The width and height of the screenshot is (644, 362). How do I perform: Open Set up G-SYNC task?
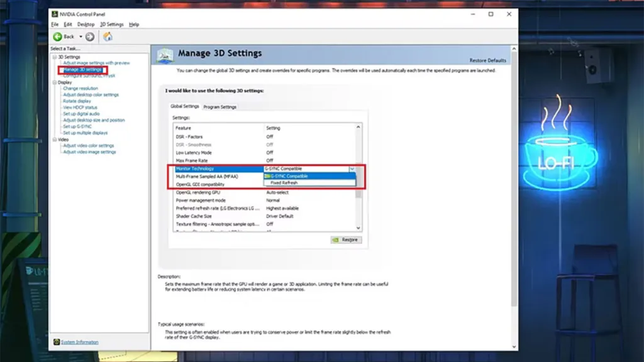point(77,126)
